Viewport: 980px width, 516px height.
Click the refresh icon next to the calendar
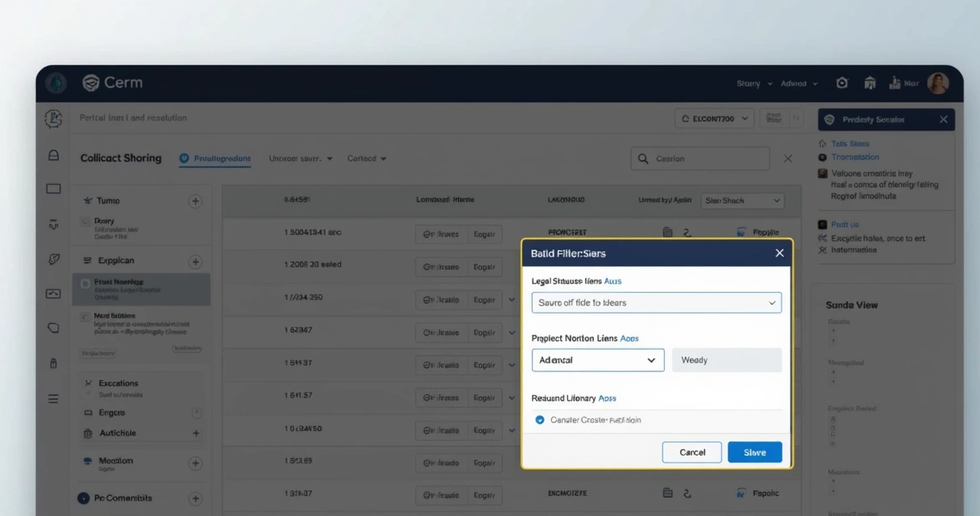(686, 231)
